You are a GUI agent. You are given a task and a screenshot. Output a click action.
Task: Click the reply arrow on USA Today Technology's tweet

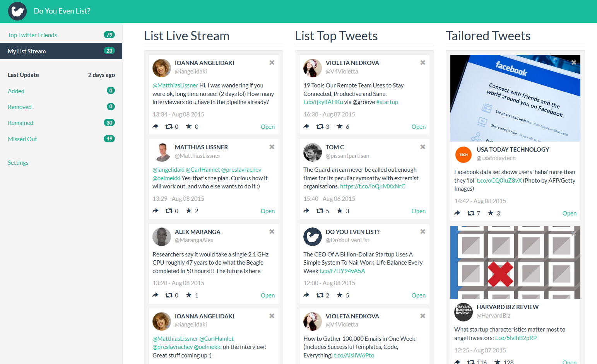click(x=457, y=213)
